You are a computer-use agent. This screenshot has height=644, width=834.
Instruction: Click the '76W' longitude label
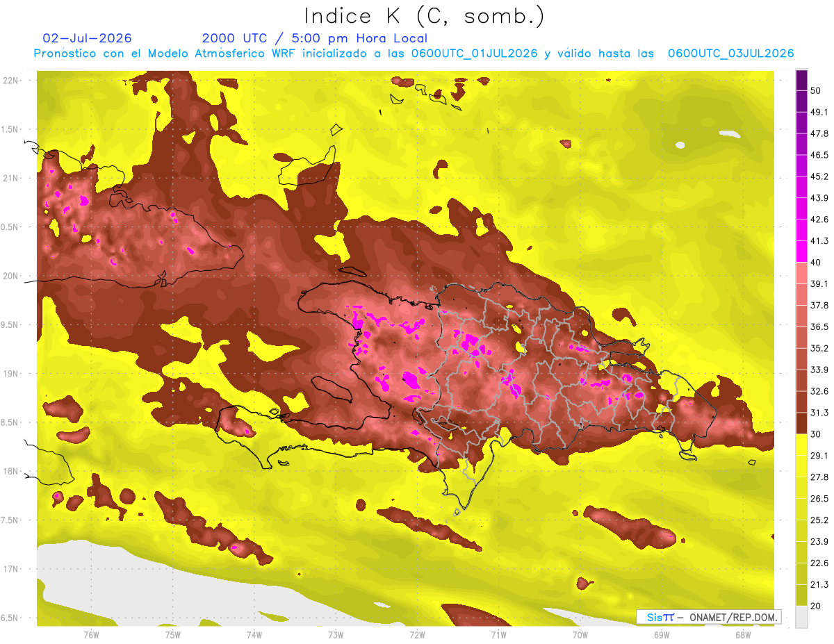(91, 634)
